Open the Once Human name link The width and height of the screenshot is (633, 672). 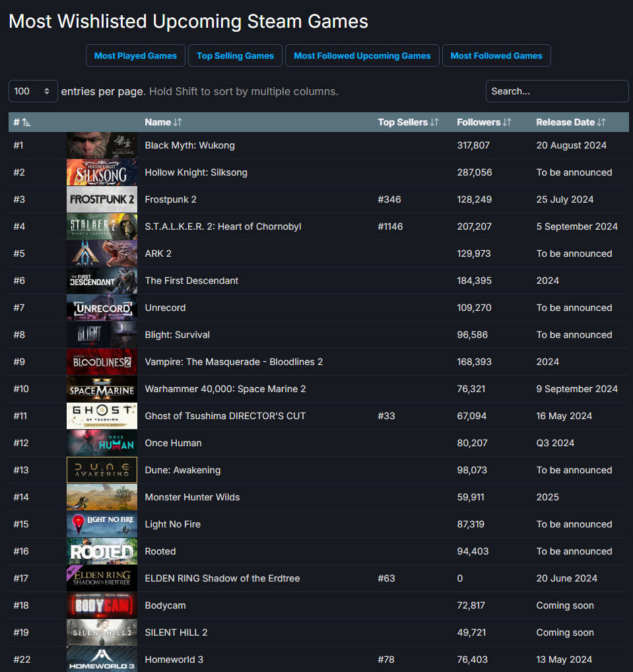pos(173,443)
